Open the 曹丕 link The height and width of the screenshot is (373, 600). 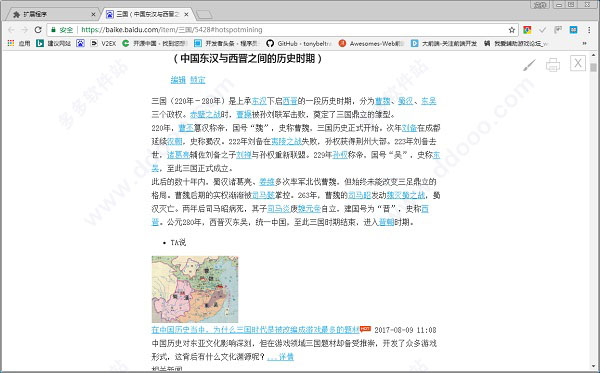(x=186, y=128)
